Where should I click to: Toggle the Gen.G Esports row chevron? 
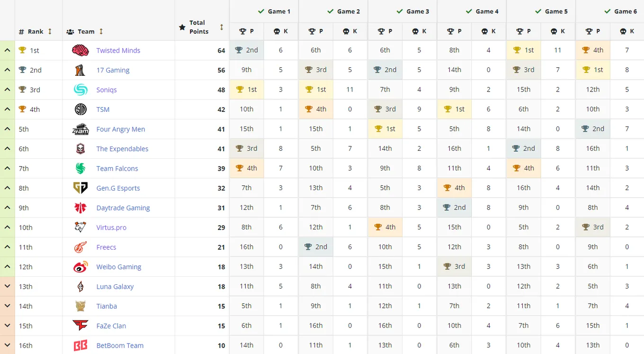click(x=7, y=188)
